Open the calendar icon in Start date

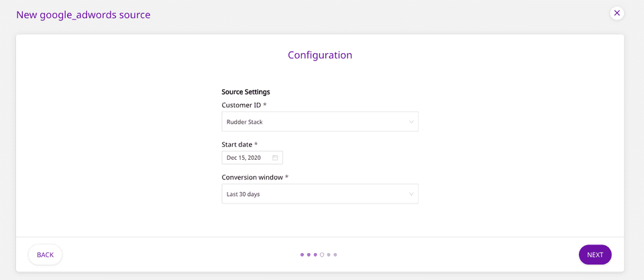point(275,158)
